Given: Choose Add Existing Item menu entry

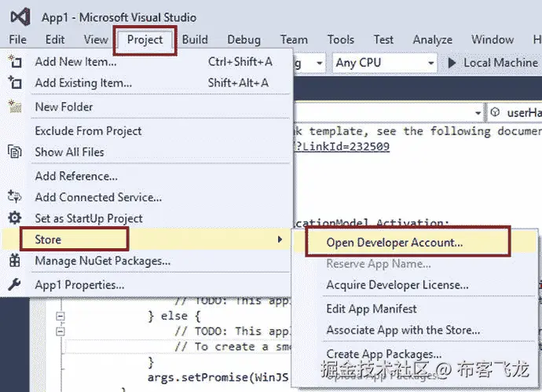Looking at the screenshot, I should 147,82.
